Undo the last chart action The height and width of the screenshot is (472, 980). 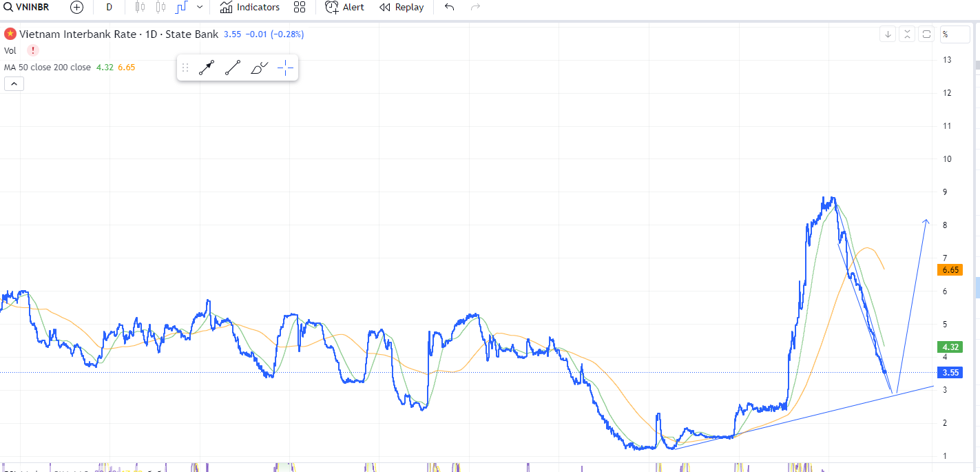pyautogui.click(x=450, y=8)
